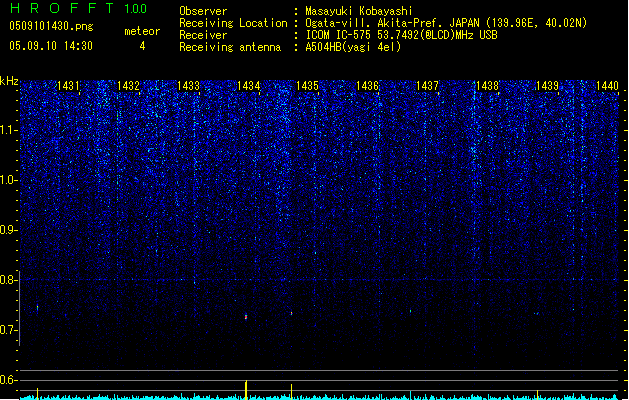Click the yellow power spike near 1435
Screen dimensions: 629x400
click(x=291, y=392)
